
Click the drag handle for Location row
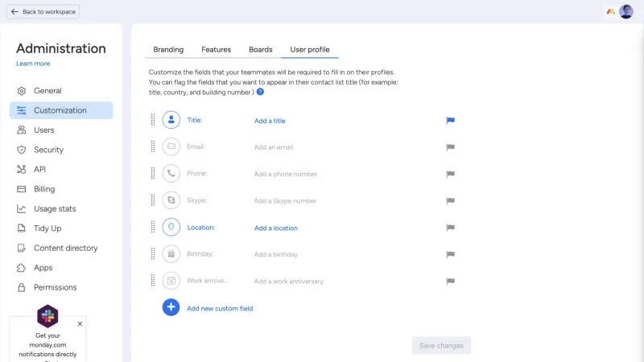tap(153, 227)
